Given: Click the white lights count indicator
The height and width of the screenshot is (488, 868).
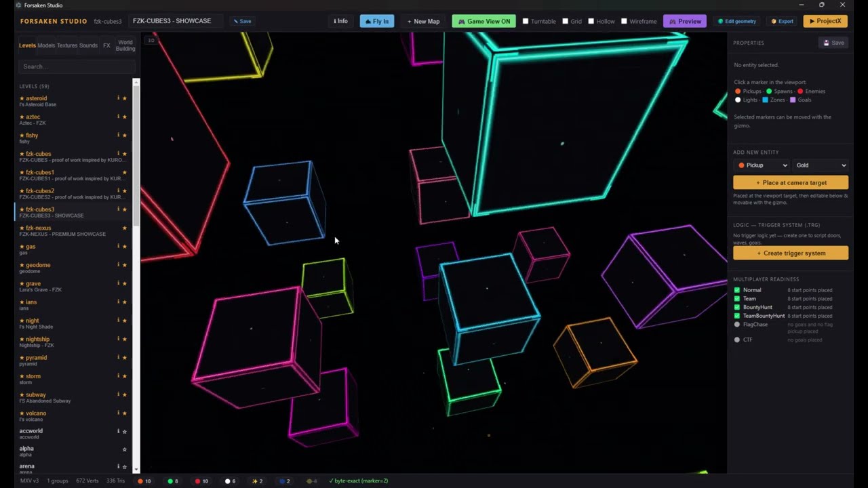Looking at the screenshot, I should click(231, 481).
